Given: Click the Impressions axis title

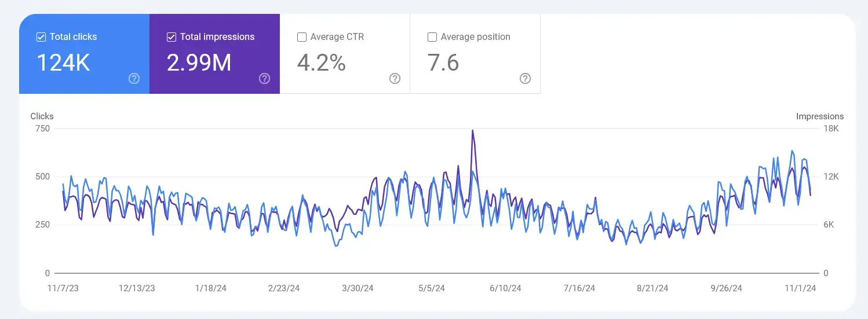Looking at the screenshot, I should 819,116.
